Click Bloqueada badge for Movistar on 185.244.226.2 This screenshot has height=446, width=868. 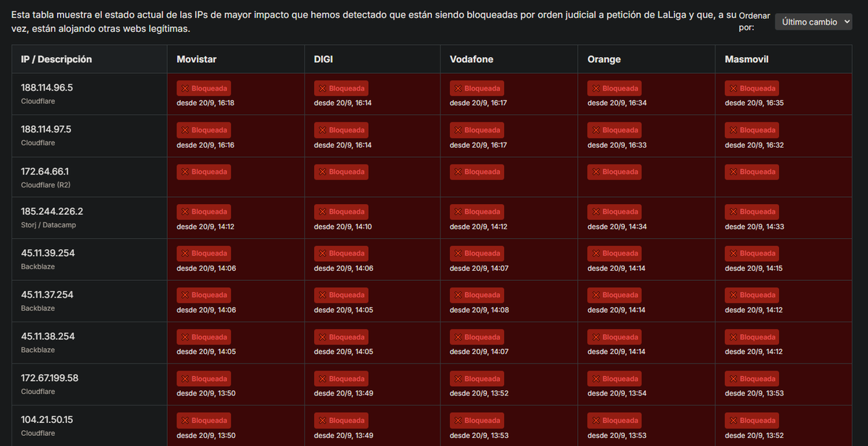[204, 212]
